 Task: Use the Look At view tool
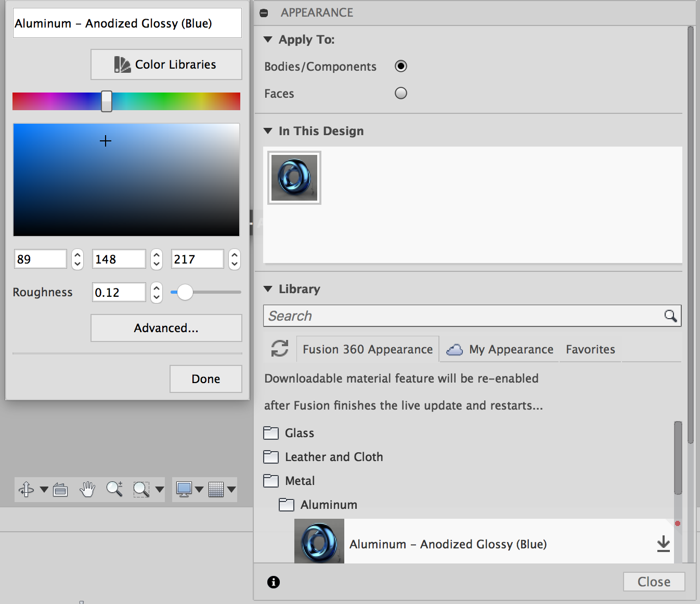[x=59, y=489]
